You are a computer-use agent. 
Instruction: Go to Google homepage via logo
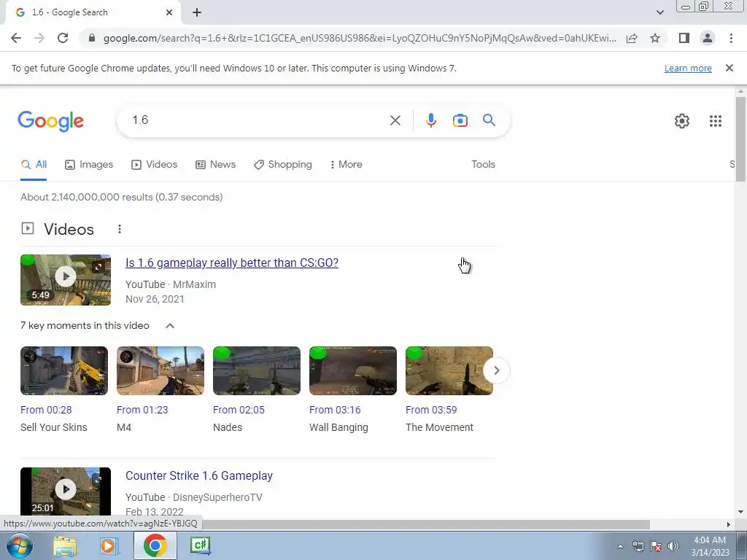click(51, 122)
